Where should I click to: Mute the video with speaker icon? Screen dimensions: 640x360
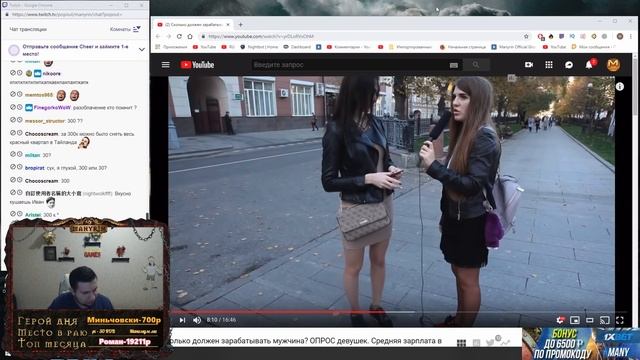tap(197, 320)
